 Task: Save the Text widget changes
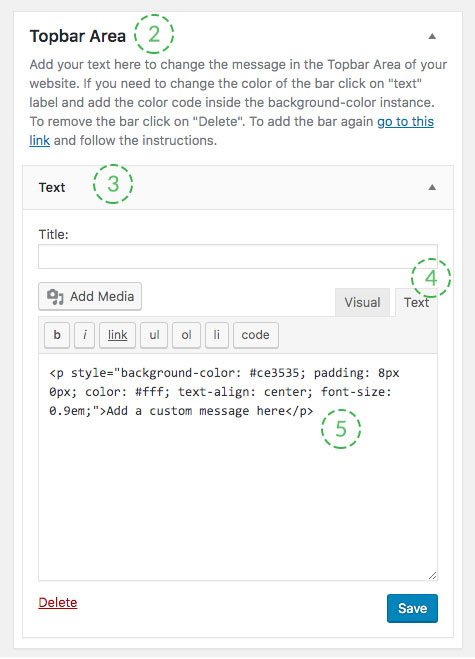412,608
